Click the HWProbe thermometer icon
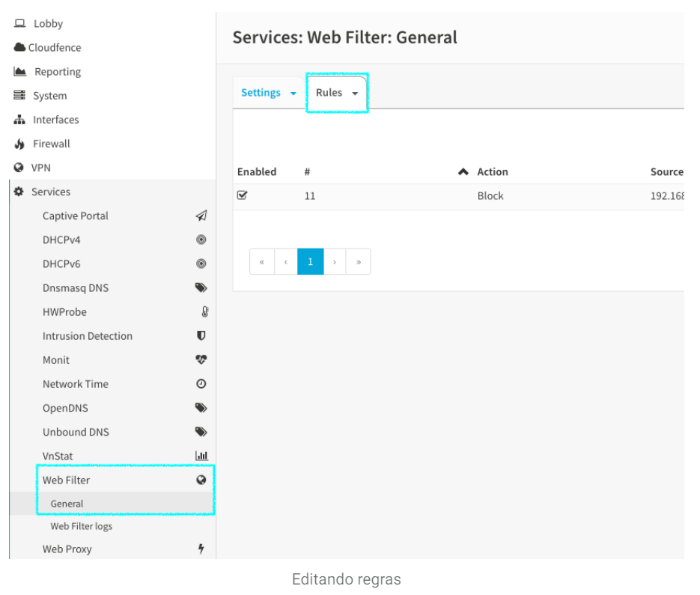 [x=205, y=311]
